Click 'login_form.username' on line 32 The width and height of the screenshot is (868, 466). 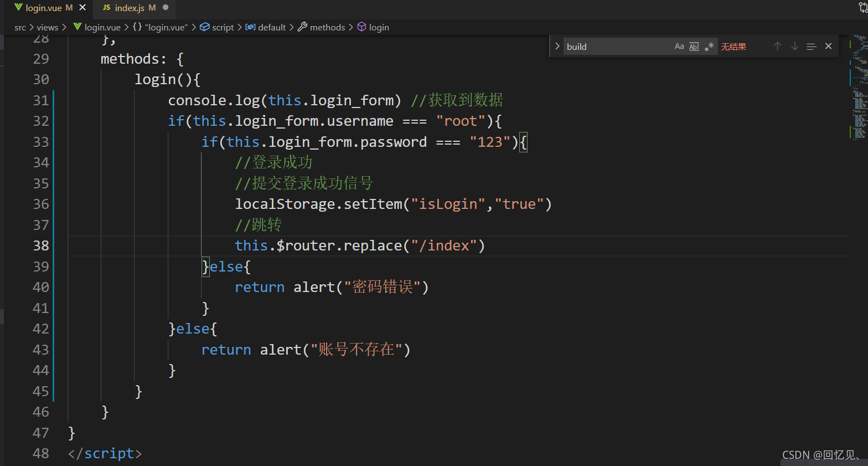click(x=314, y=121)
